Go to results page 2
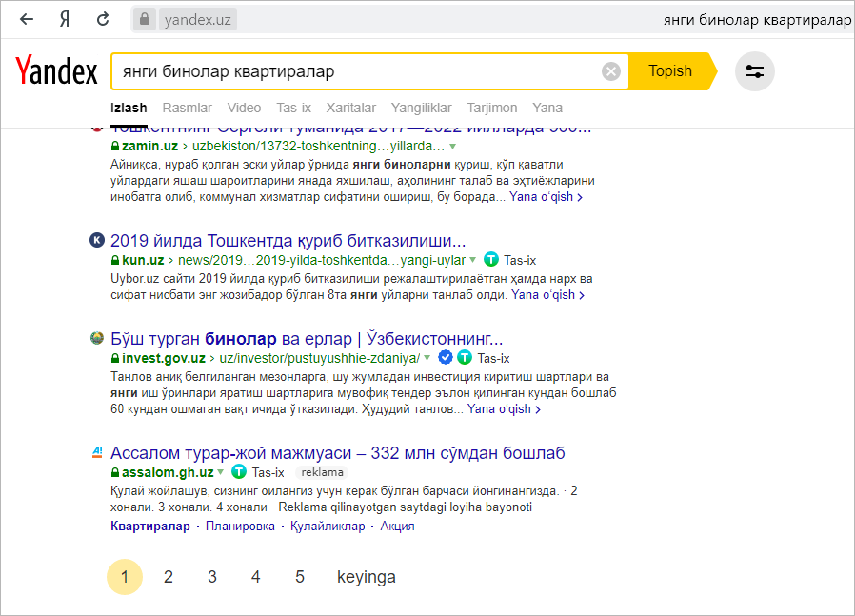Screen dimensions: 855x616 click(168, 577)
